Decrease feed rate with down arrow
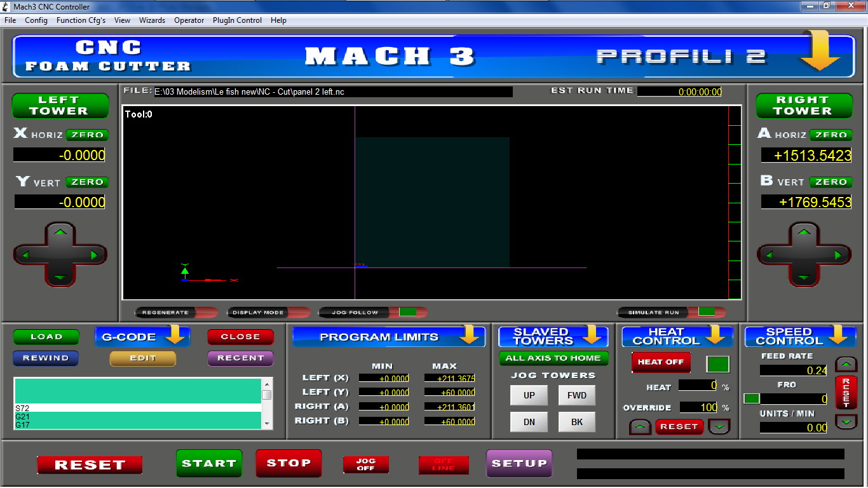 846,421
